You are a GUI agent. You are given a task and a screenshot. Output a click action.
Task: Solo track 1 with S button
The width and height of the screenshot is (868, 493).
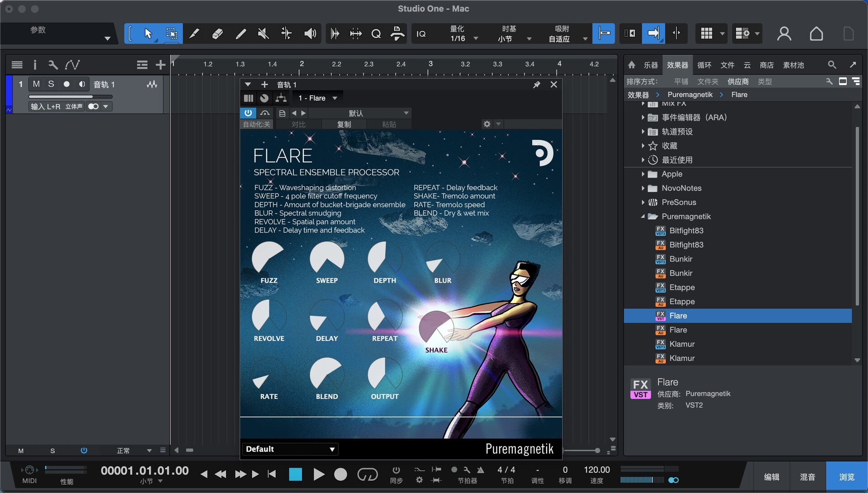pos(51,84)
